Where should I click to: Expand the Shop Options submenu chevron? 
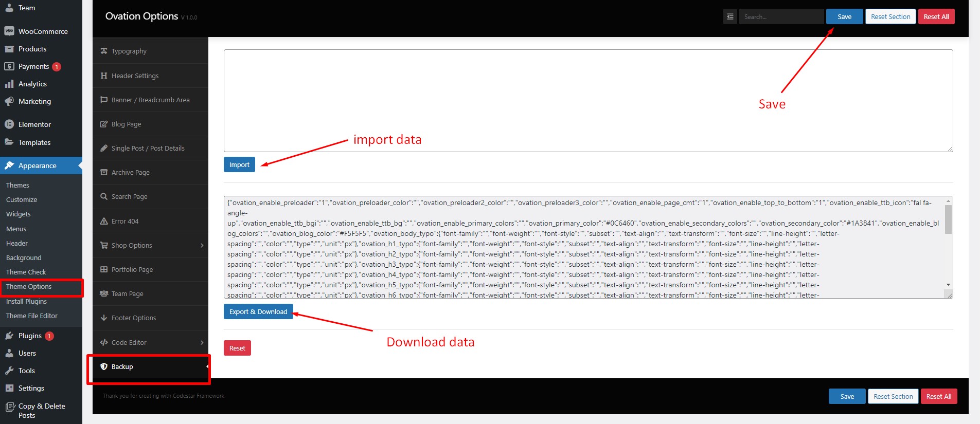click(x=202, y=246)
